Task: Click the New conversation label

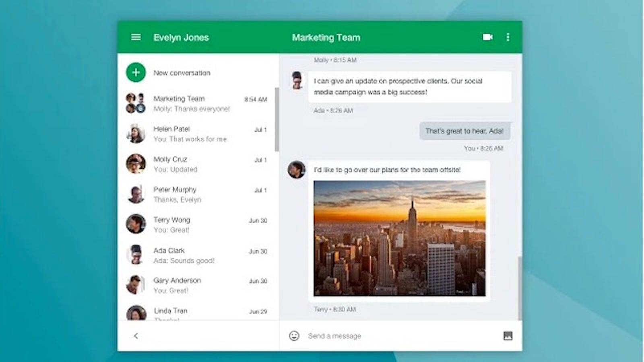Action: pos(182,73)
